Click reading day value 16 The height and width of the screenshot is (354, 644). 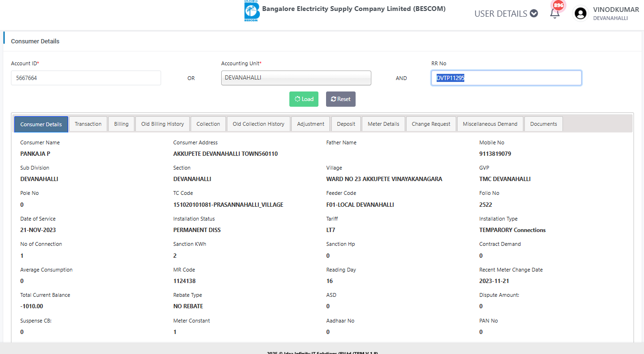[329, 281]
